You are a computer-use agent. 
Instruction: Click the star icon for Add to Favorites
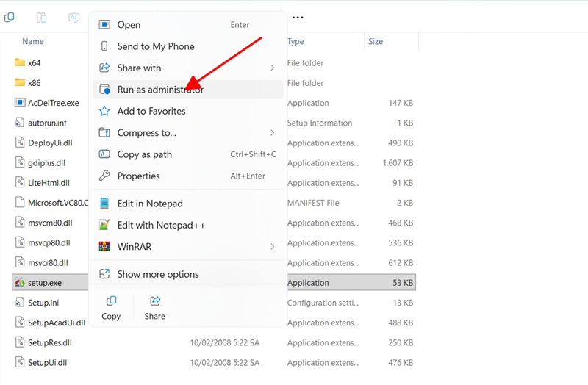pyautogui.click(x=104, y=111)
